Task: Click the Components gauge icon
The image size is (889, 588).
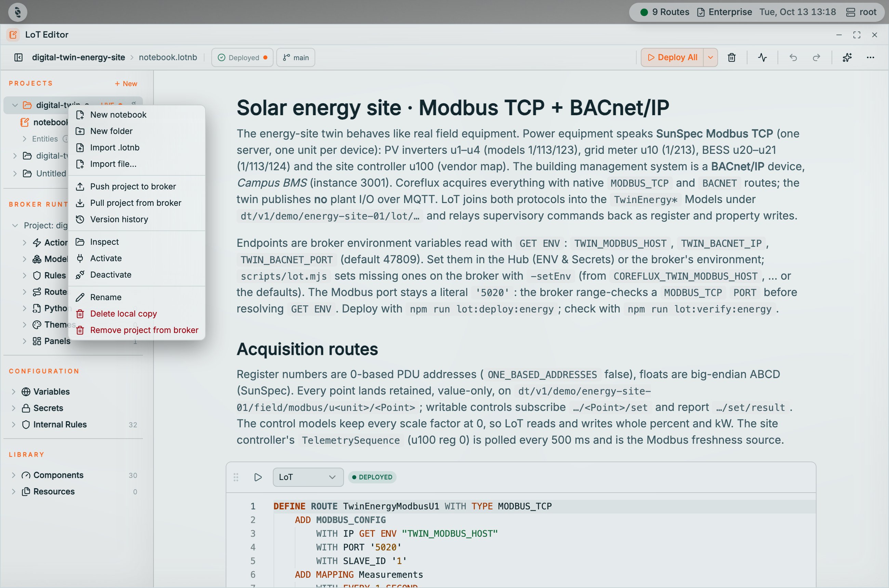Action: (x=26, y=475)
